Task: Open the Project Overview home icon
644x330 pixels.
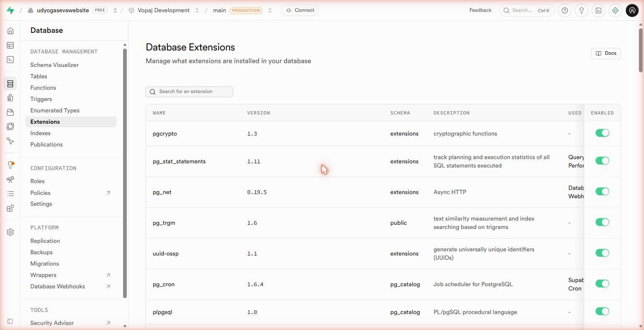Action: (11, 31)
